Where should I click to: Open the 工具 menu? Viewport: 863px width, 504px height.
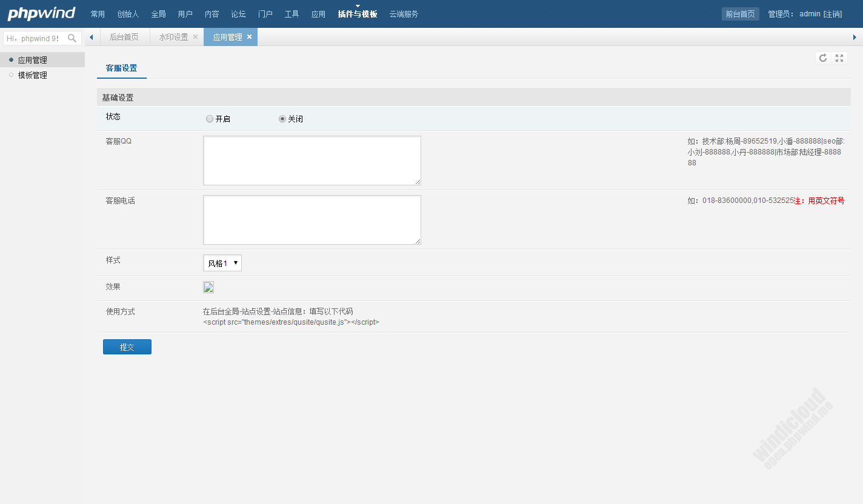pos(292,14)
